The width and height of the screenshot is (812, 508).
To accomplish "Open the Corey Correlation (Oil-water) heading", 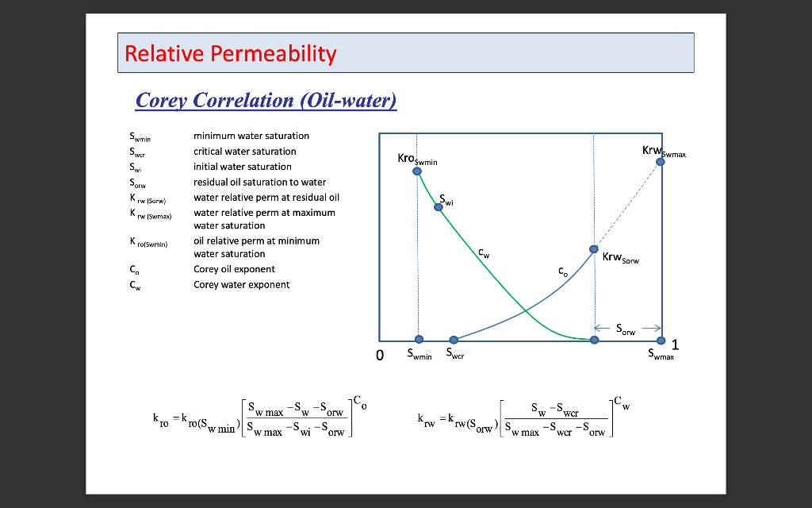I will point(266,100).
